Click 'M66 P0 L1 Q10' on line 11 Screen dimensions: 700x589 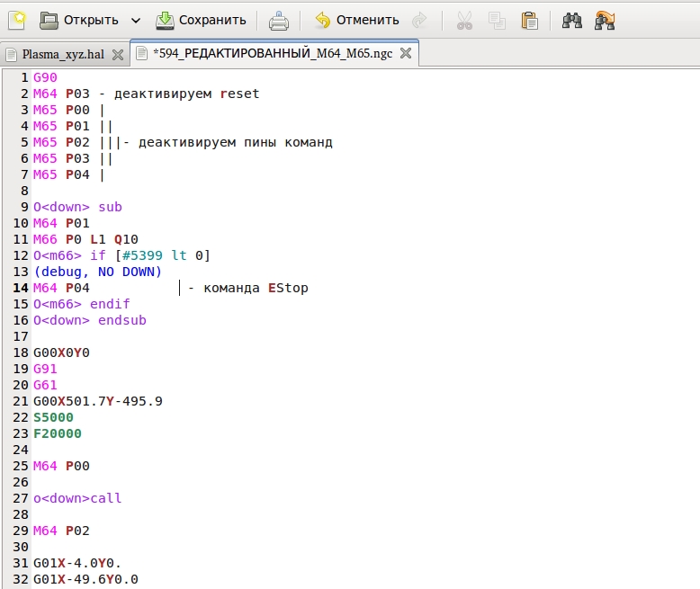85,239
